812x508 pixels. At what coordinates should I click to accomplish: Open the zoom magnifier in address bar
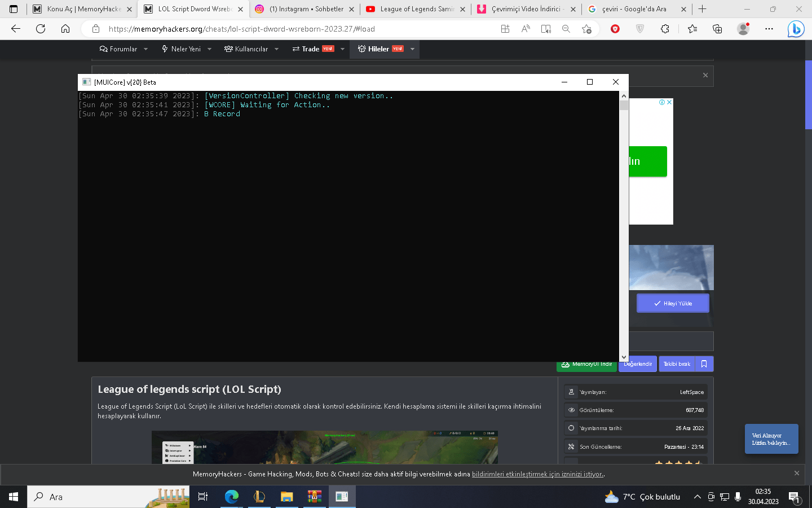[566, 29]
